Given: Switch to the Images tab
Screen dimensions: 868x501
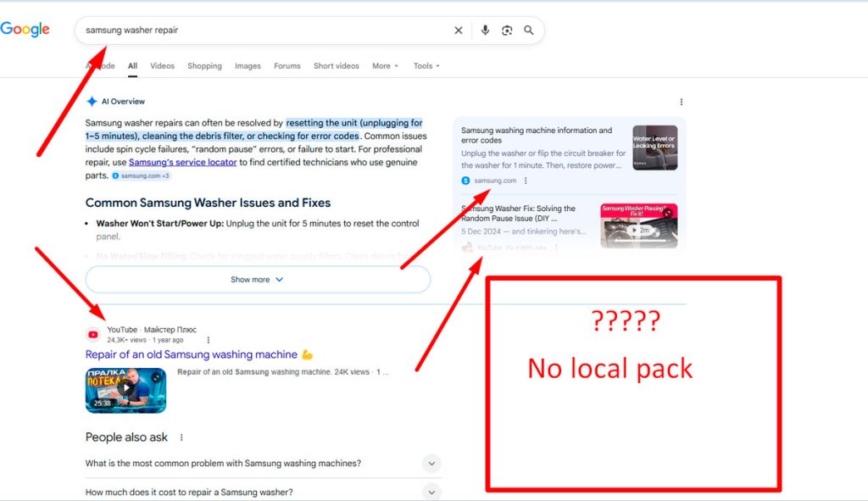Looking at the screenshot, I should tap(248, 66).
